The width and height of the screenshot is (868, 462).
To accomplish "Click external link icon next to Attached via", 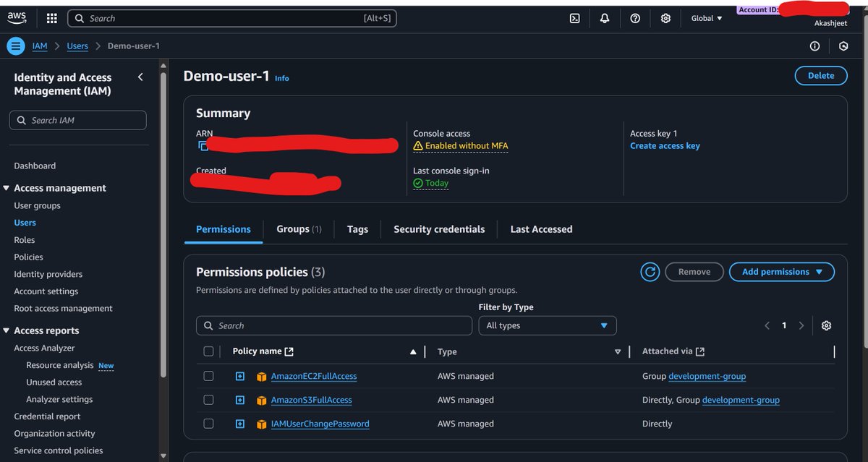I will tap(700, 351).
